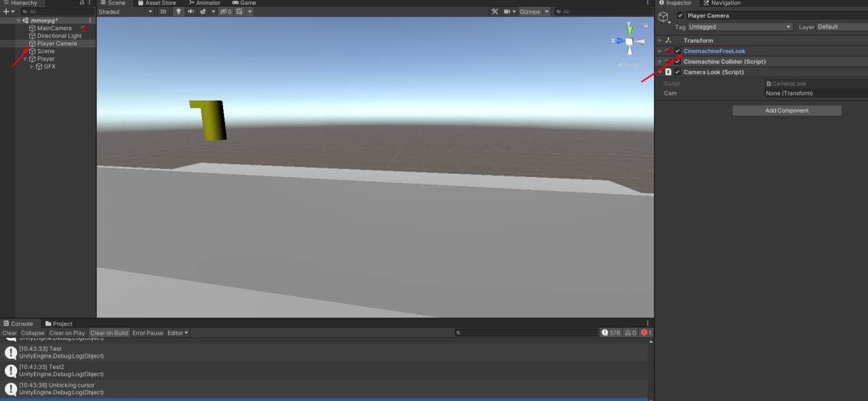The width and height of the screenshot is (868, 401).
Task: Toggle warning messages filter in Console
Action: pos(631,332)
